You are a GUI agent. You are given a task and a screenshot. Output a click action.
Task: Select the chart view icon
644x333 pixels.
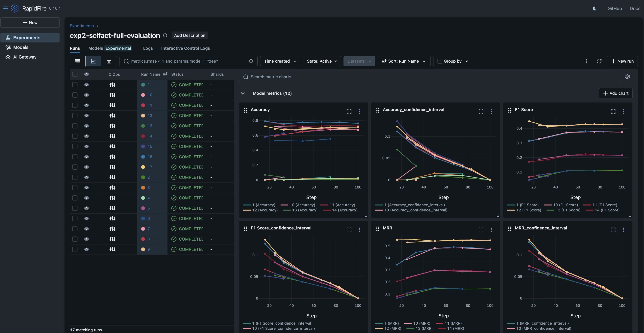click(x=93, y=61)
